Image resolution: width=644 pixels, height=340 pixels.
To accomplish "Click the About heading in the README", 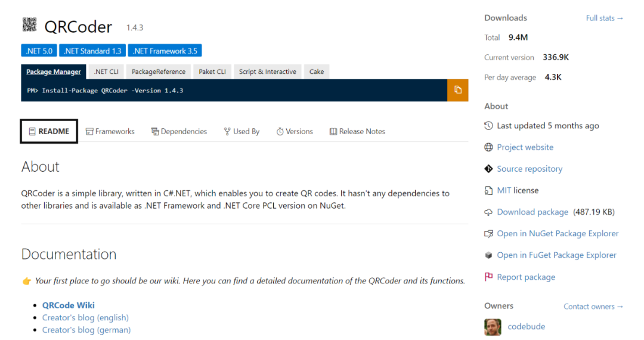I will (x=41, y=166).
